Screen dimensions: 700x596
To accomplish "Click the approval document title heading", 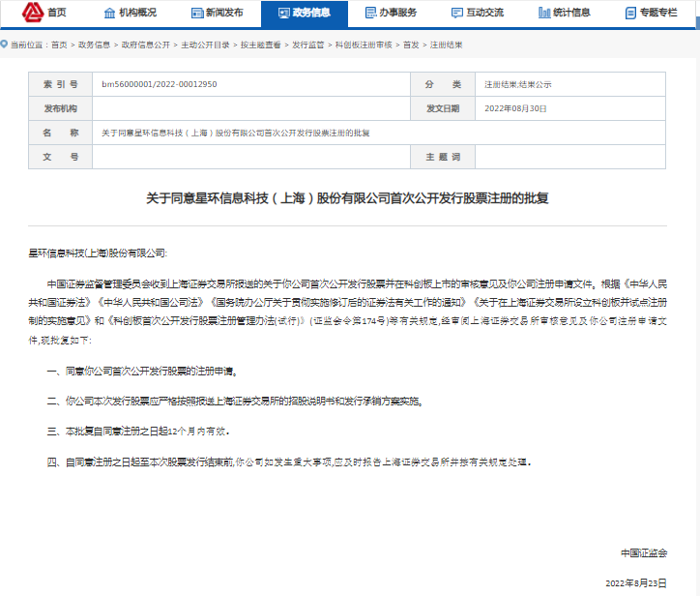I will [x=347, y=196].
